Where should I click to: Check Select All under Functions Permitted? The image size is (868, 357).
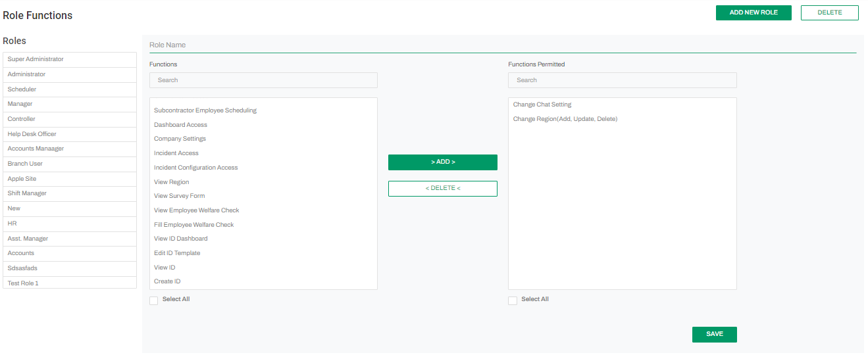[513, 300]
